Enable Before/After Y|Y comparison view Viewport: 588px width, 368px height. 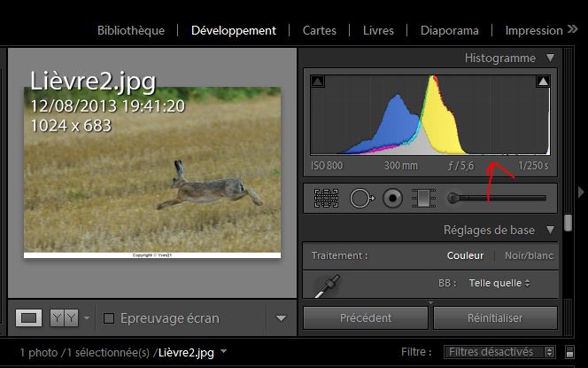pos(64,317)
